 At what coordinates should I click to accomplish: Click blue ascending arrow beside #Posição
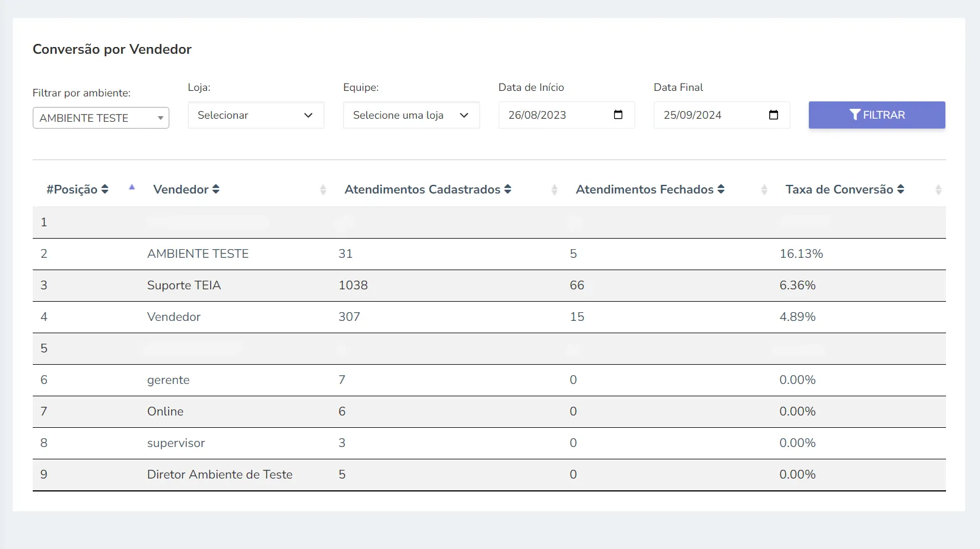132,187
